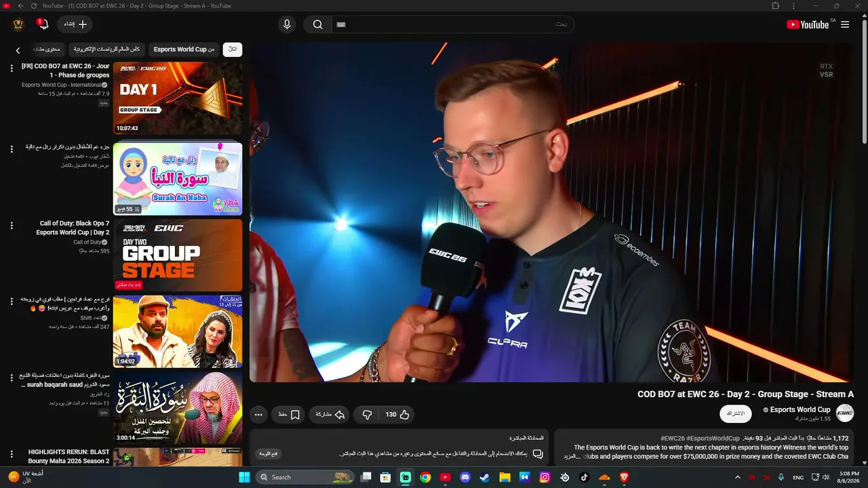The width and height of the screenshot is (868, 488).
Task: Reload the page with the refresh icon
Action: [34, 6]
